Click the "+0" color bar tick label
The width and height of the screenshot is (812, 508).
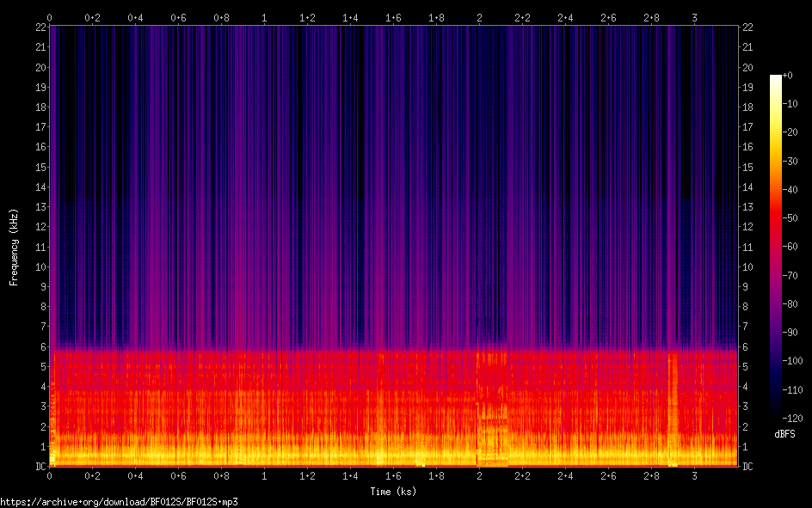click(787, 76)
